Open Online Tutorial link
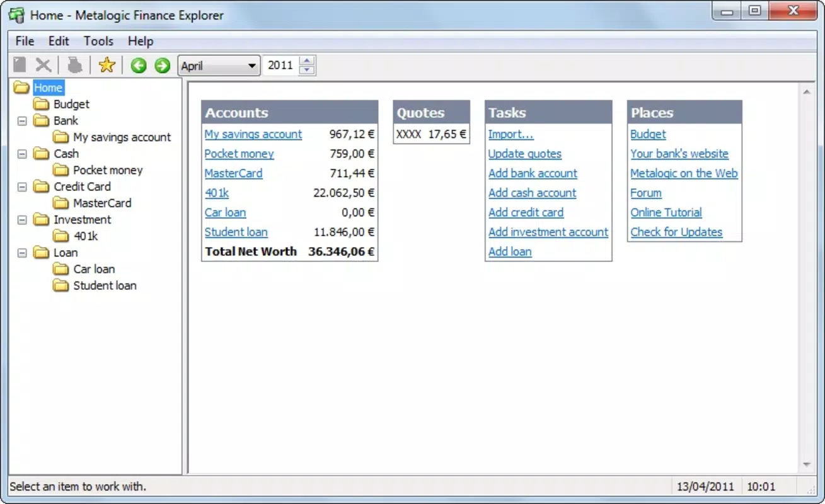 point(666,212)
